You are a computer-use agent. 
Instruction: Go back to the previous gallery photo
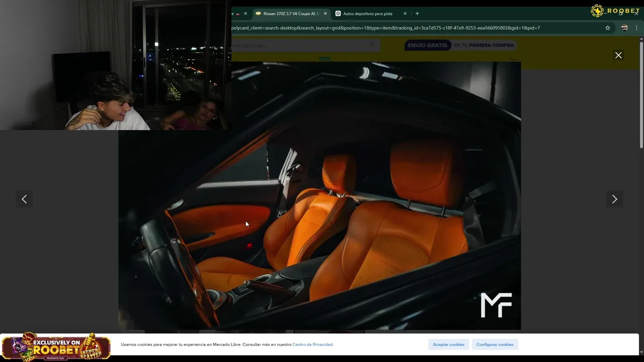click(x=24, y=199)
